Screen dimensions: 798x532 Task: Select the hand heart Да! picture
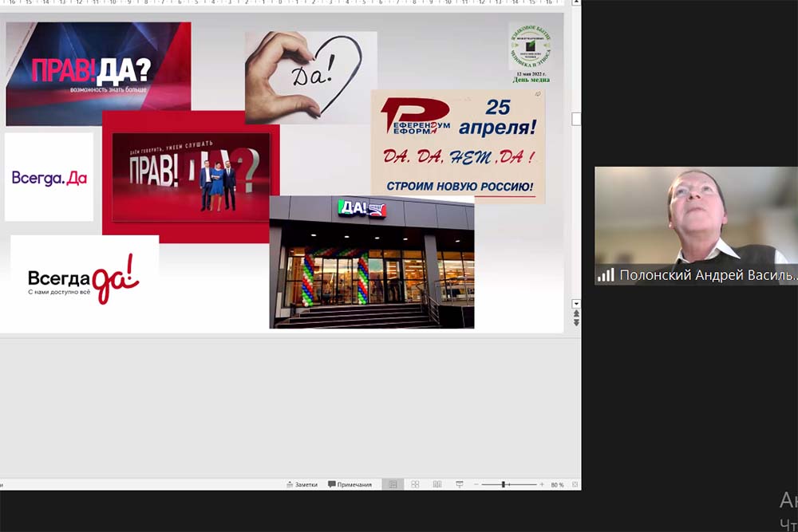click(312, 77)
